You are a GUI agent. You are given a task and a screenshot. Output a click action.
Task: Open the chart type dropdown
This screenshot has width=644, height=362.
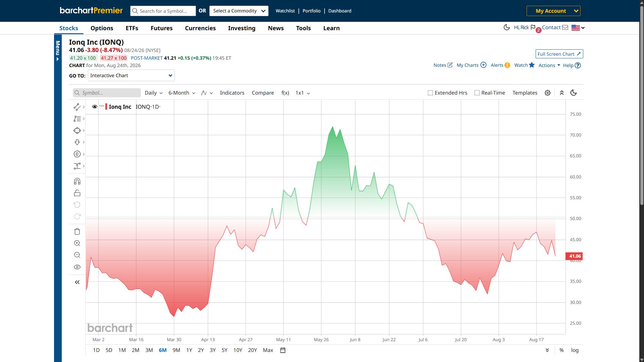pyautogui.click(x=207, y=93)
